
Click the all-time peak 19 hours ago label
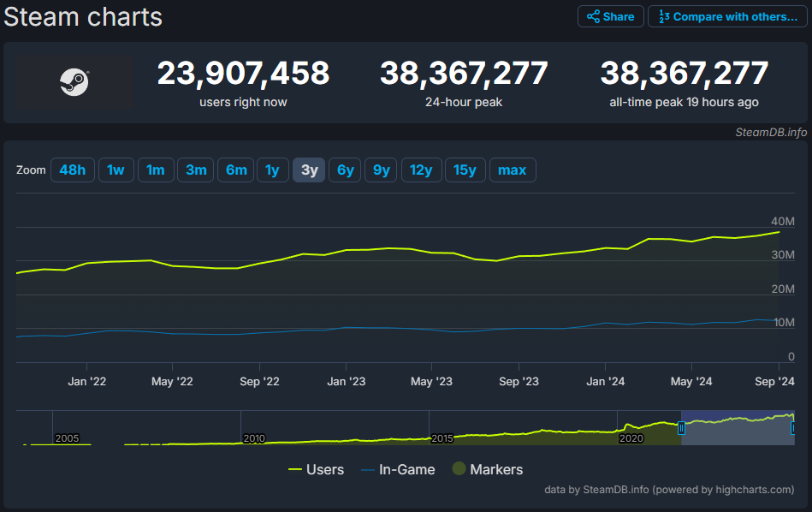[684, 102]
